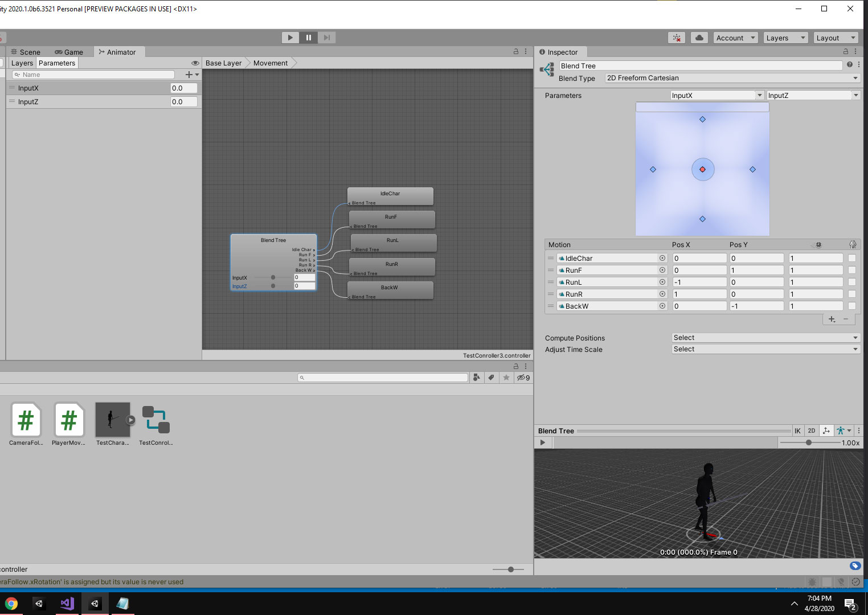
Task: Click the top blue diamond in blend diagram
Action: pyautogui.click(x=702, y=120)
